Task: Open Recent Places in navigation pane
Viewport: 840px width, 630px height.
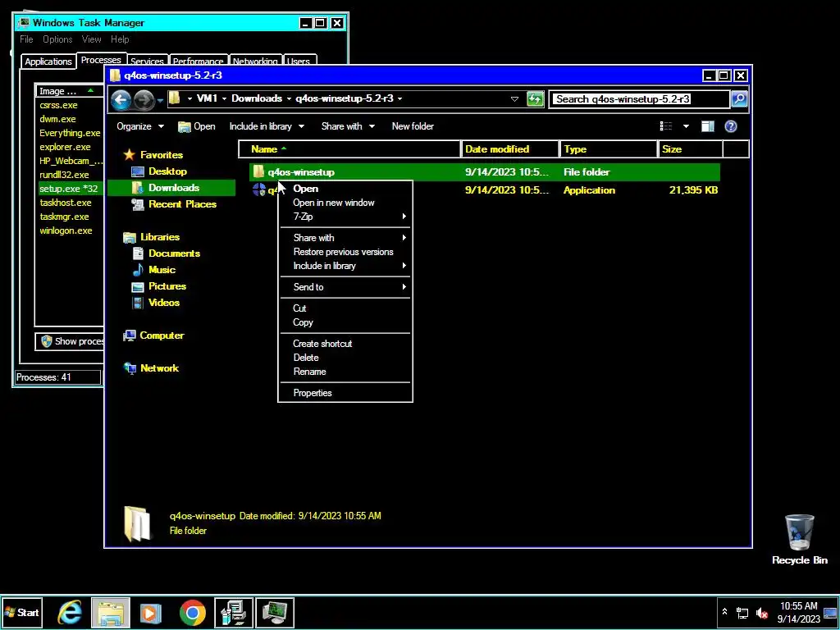Action: (x=182, y=204)
